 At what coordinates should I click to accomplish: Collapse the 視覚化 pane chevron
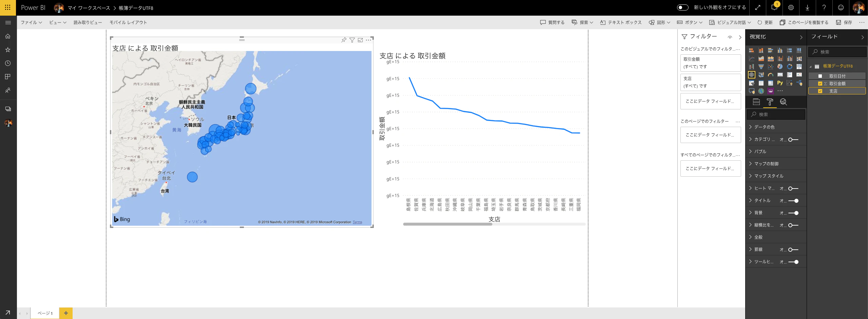tap(801, 37)
